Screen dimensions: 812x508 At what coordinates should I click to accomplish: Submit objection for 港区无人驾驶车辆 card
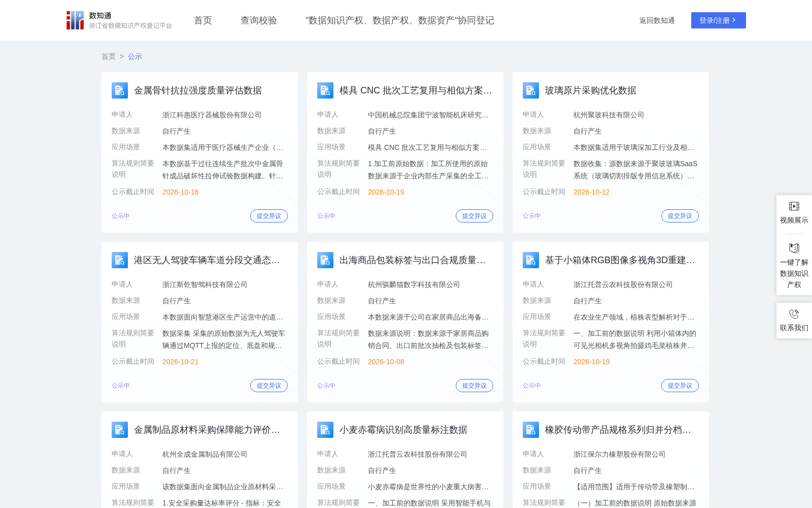pyautogui.click(x=269, y=386)
